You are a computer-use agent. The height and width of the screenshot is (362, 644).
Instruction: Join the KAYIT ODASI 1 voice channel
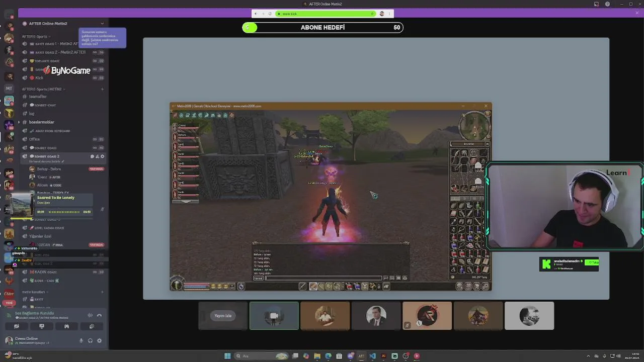(x=63, y=44)
